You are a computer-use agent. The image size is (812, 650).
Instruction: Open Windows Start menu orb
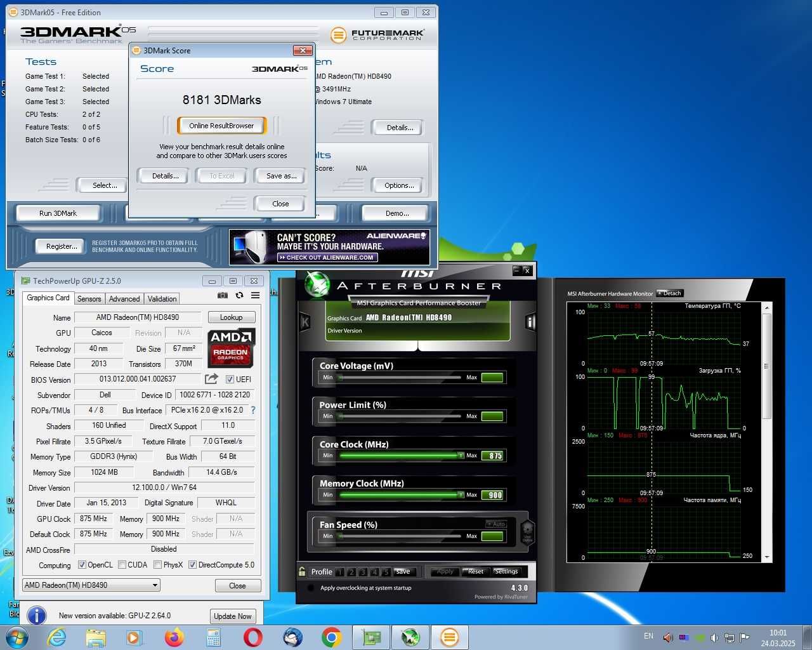click(16, 637)
